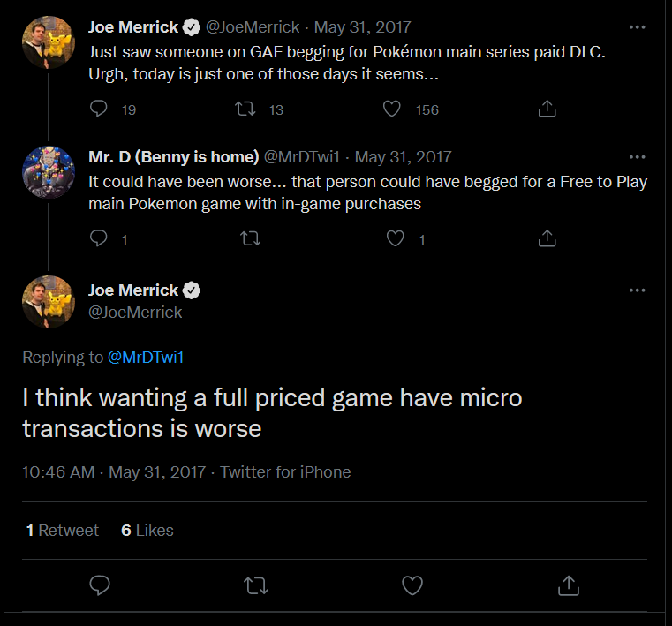
Task: View the 1 Retweet list
Action: [63, 531]
